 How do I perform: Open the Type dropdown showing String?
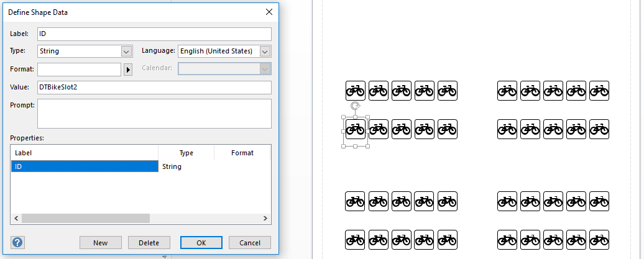click(85, 52)
